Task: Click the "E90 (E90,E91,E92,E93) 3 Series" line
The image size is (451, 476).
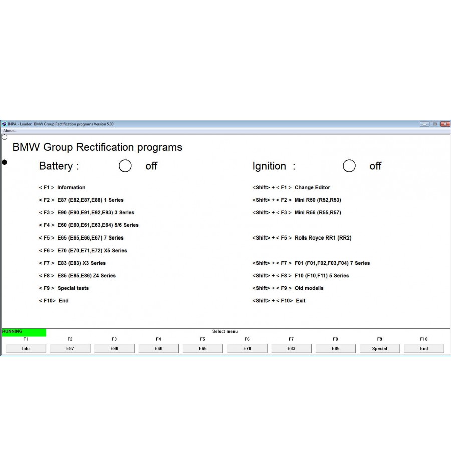Action: (x=87, y=213)
